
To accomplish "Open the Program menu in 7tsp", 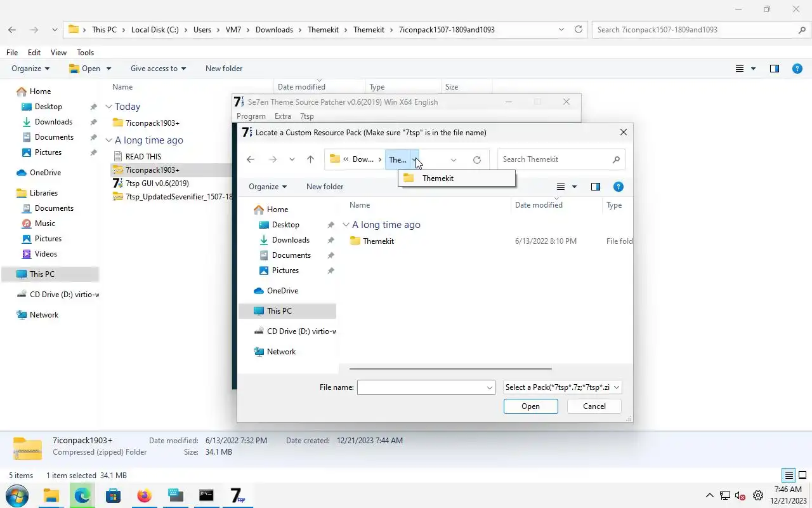I will 251,116.
